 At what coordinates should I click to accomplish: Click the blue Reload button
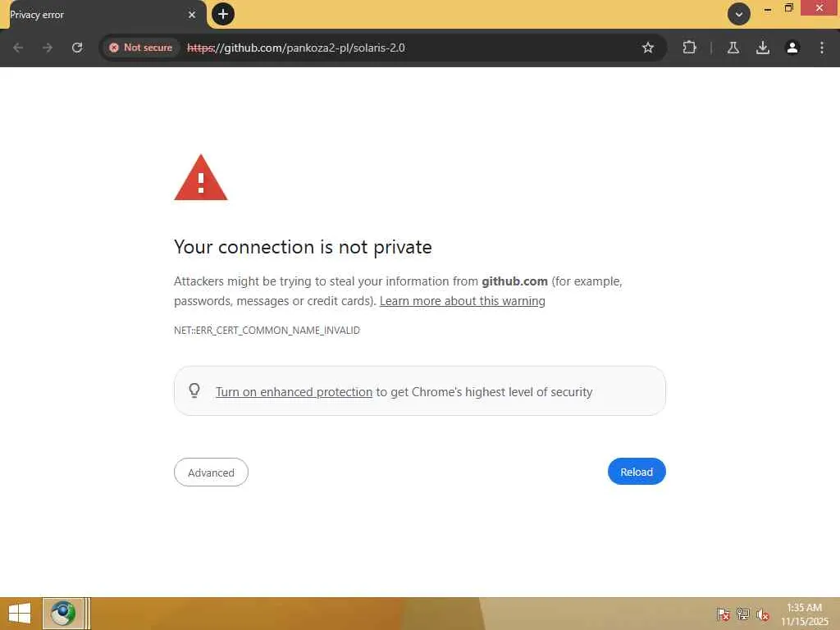click(x=637, y=472)
